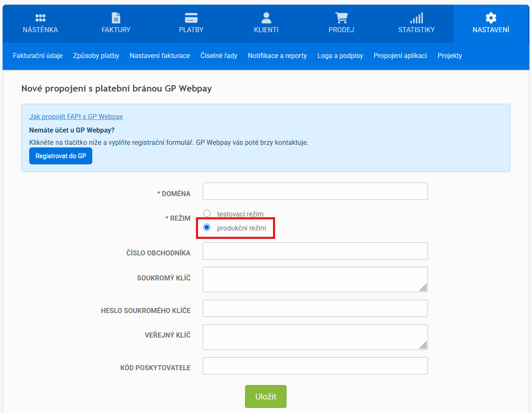Open Platby via the credit card icon

[x=191, y=18]
